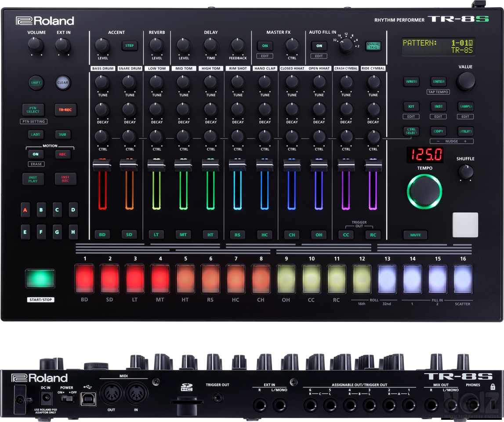
Task: Toggle the Master FX ON button
Action: coord(265,46)
